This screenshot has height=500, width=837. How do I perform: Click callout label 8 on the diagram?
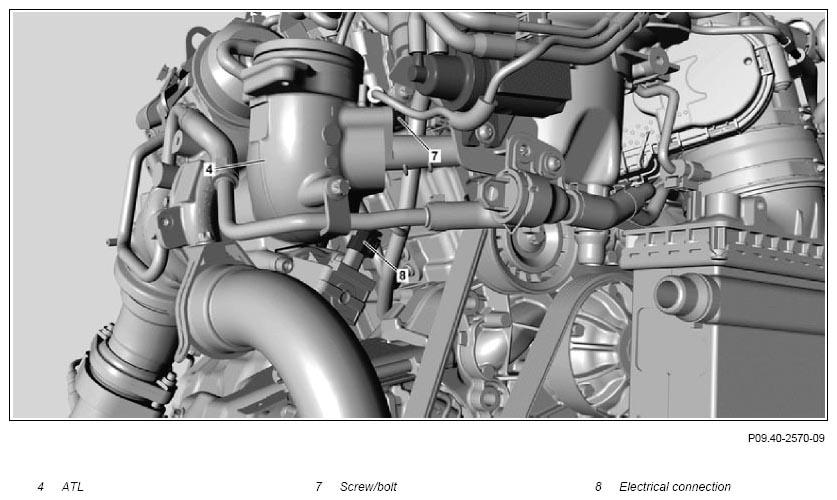(402, 275)
